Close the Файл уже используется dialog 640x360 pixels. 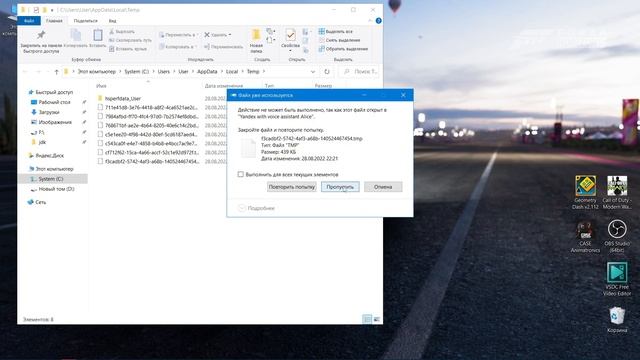click(403, 95)
